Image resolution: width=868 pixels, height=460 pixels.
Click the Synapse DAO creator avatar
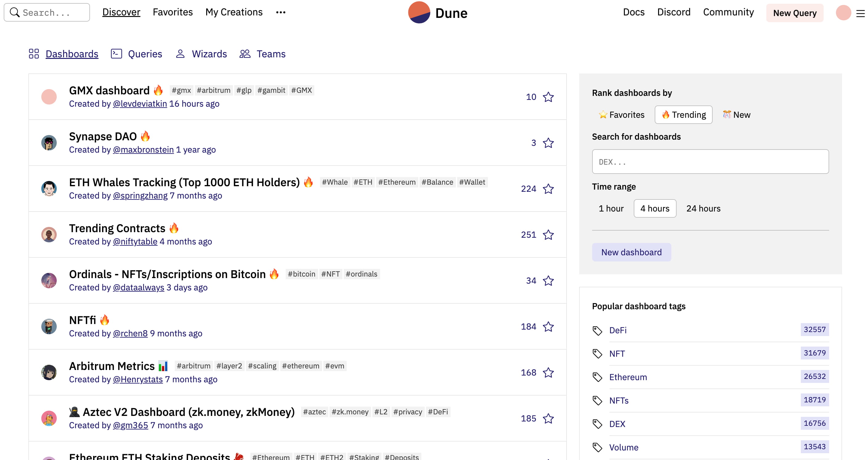pyautogui.click(x=49, y=143)
